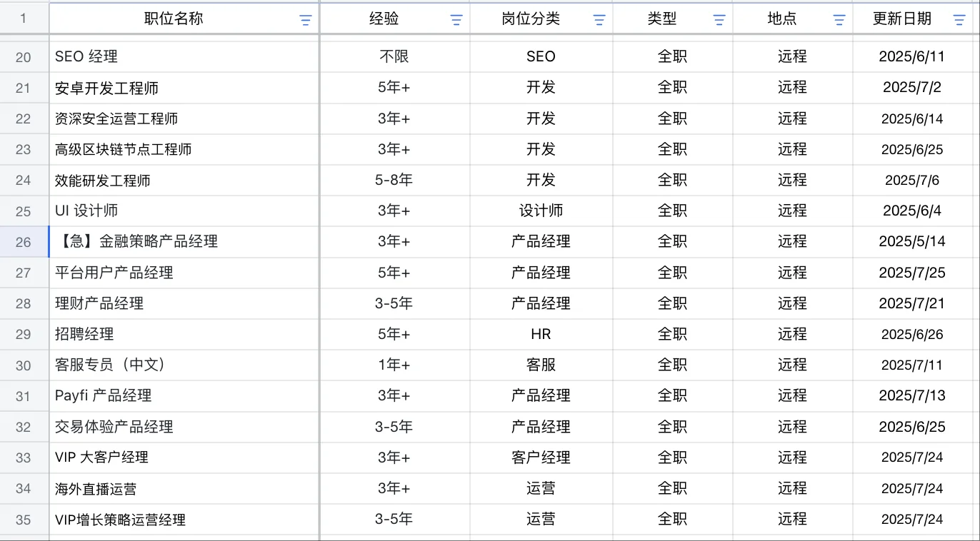This screenshot has width=980, height=541.
Task: Select row header 26
Action: tap(24, 242)
